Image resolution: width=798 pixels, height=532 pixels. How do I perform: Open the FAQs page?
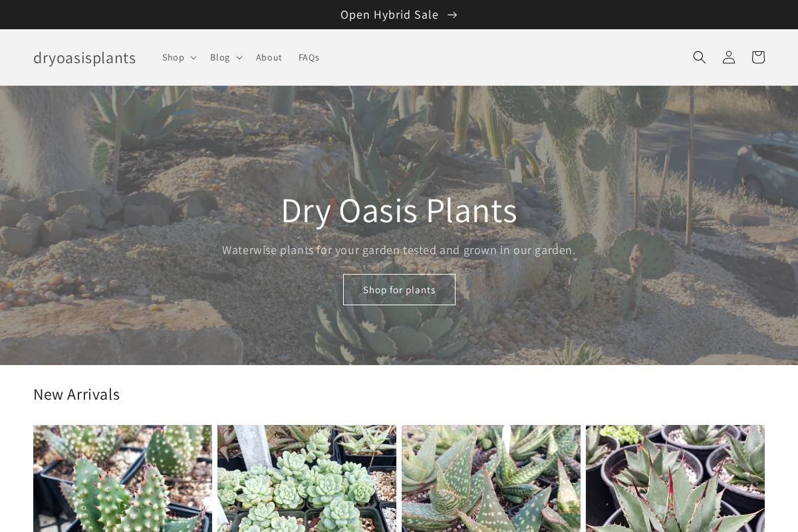pyautogui.click(x=309, y=57)
